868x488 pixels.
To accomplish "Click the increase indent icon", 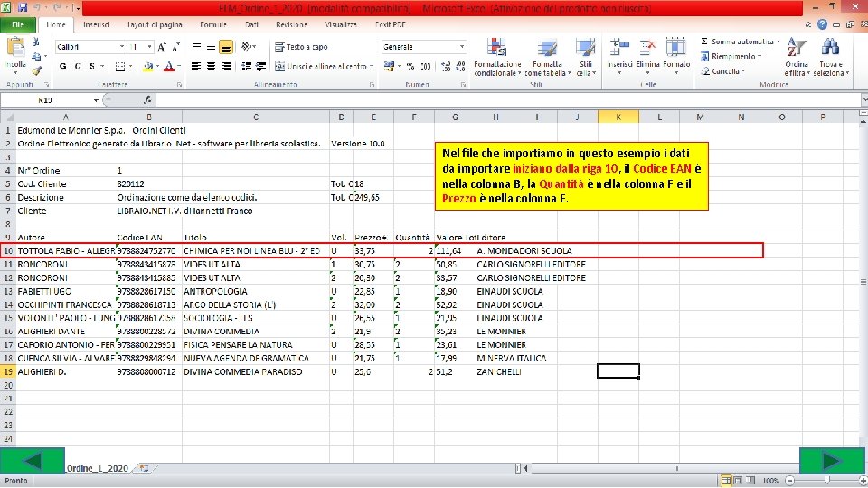I will tap(260, 66).
